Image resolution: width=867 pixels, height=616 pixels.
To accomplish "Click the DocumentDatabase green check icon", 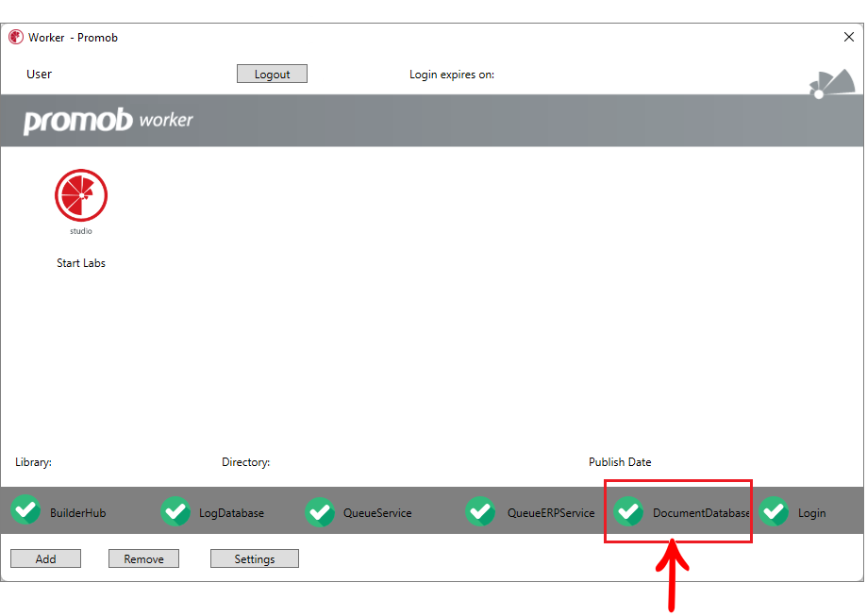I will coord(628,511).
